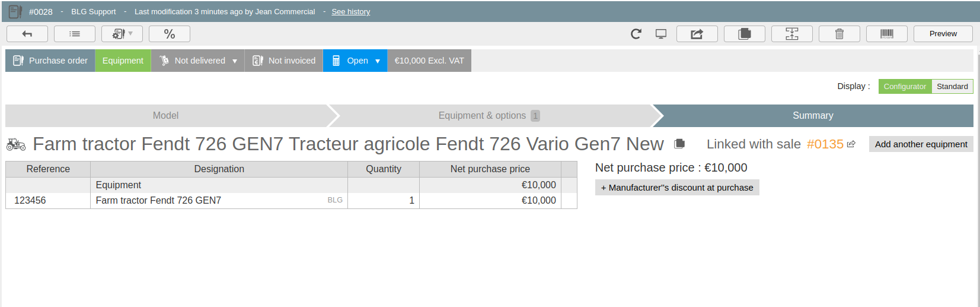Click the split rows toolbar button
Screen dimensions: 980x307
792,34
